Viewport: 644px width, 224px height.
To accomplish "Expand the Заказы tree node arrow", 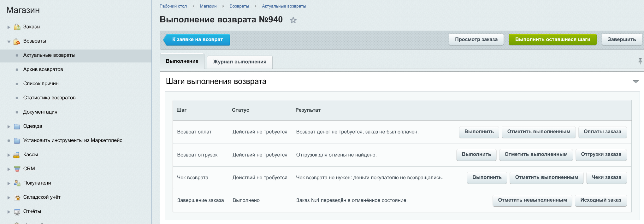I will 9,27.
